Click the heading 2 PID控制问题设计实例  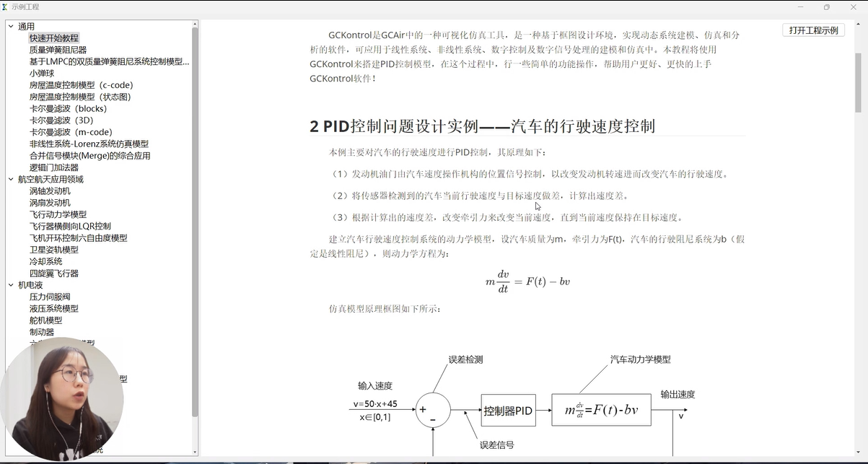(x=482, y=126)
